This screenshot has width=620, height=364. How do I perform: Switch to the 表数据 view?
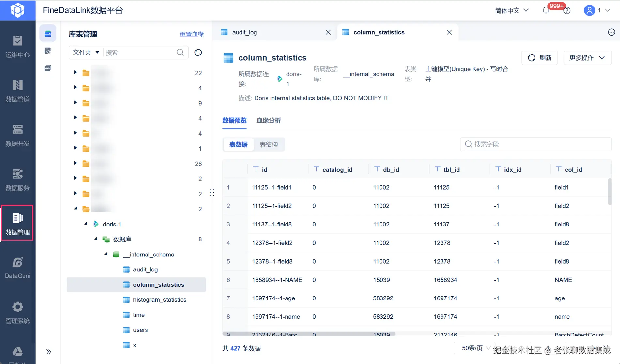pos(238,144)
